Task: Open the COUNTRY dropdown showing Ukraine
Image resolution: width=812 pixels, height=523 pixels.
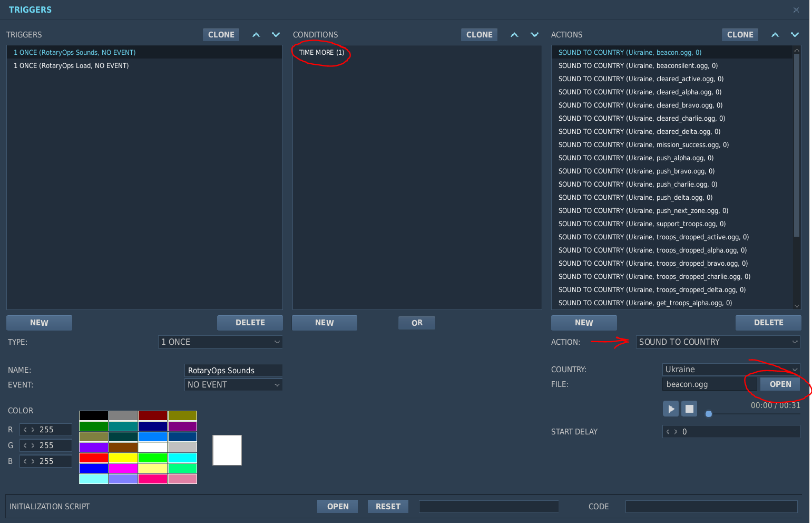Action: (730, 370)
